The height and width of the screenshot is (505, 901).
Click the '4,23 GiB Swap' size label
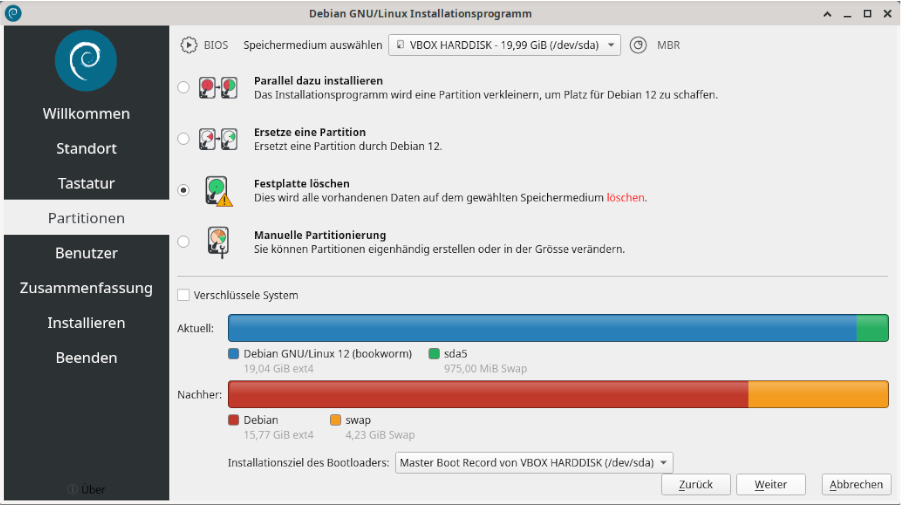[x=380, y=435]
